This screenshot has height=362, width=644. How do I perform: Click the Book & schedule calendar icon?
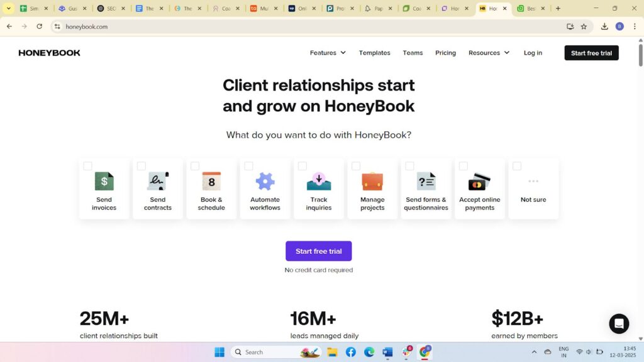pyautogui.click(x=211, y=182)
